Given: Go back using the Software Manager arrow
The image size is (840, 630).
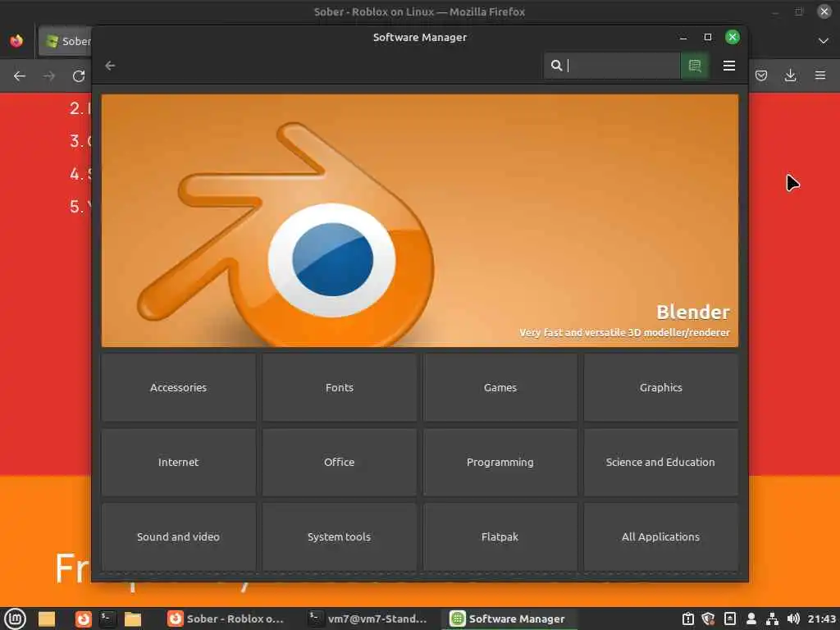Looking at the screenshot, I should (111, 66).
